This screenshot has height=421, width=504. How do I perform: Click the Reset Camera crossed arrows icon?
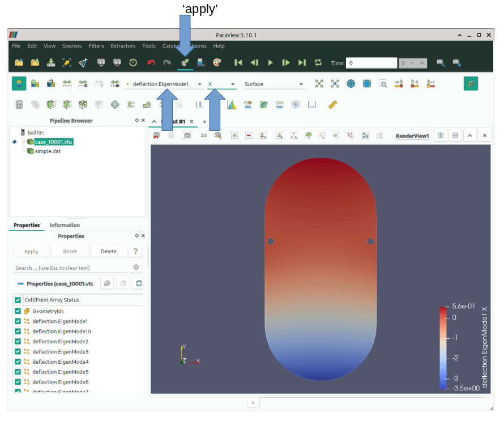point(319,84)
